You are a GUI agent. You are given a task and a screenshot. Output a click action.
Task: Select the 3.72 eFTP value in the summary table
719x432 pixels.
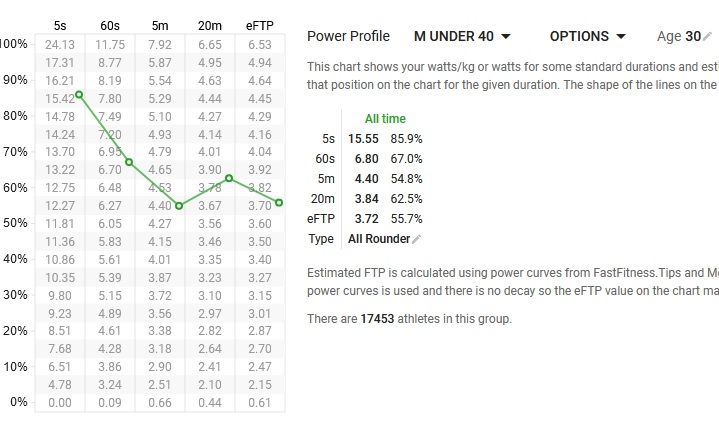(x=364, y=219)
